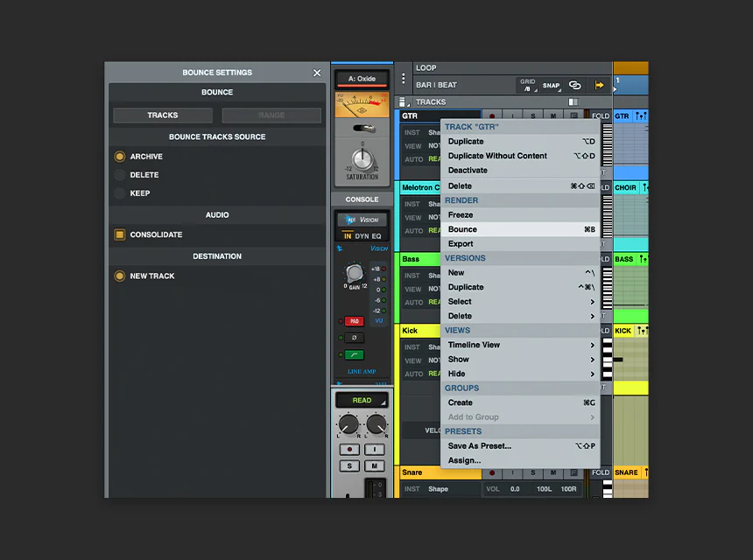The width and height of the screenshot is (753, 560).
Task: Open the track list layout menu icon
Action: pos(404,102)
